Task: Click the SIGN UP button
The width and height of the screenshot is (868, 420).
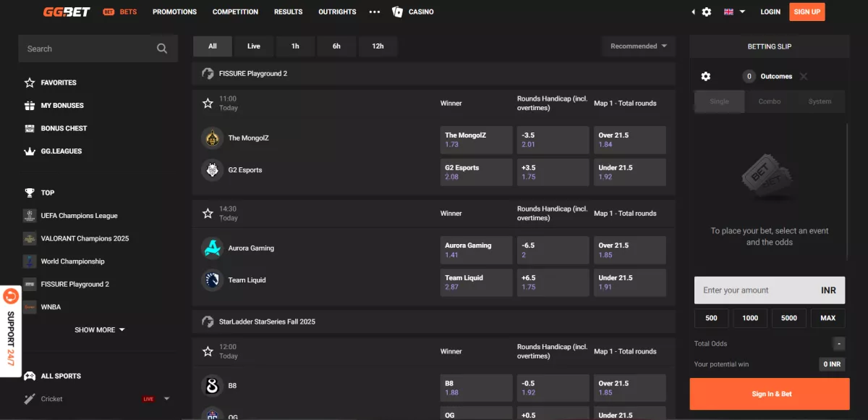Action: point(807,12)
